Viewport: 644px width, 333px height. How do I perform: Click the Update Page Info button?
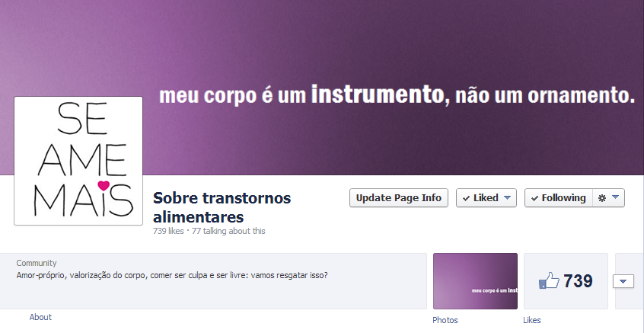pos(398,198)
